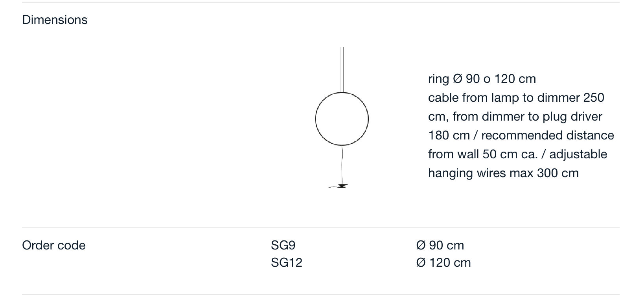Image resolution: width=644 pixels, height=297 pixels.
Task: Click the divider line above Dimensions
Action: (x=321, y=2)
